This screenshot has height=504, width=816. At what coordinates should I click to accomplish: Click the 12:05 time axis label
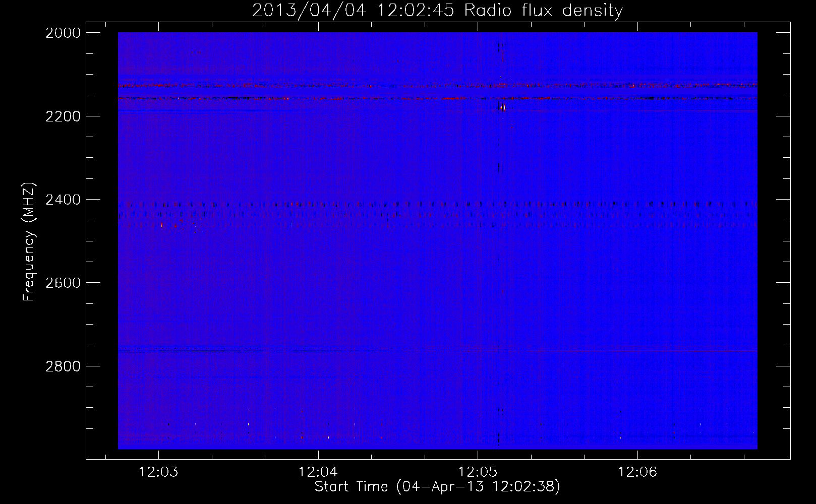(478, 472)
